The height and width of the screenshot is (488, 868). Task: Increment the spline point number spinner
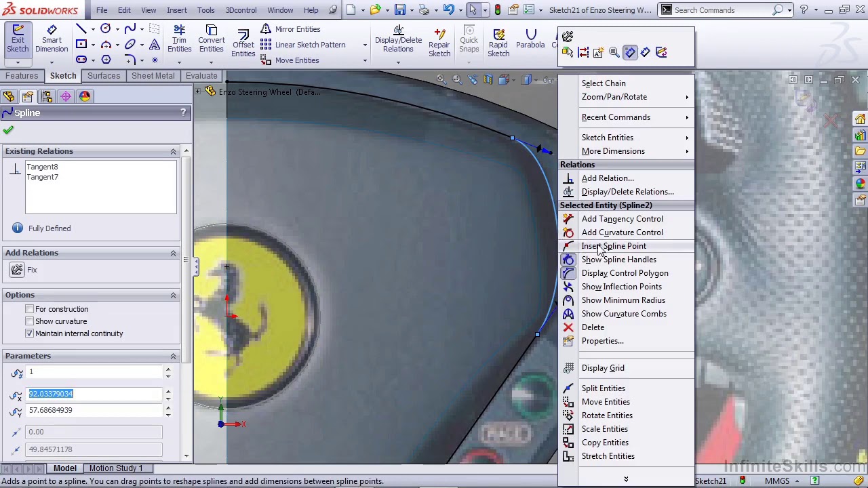(168, 369)
